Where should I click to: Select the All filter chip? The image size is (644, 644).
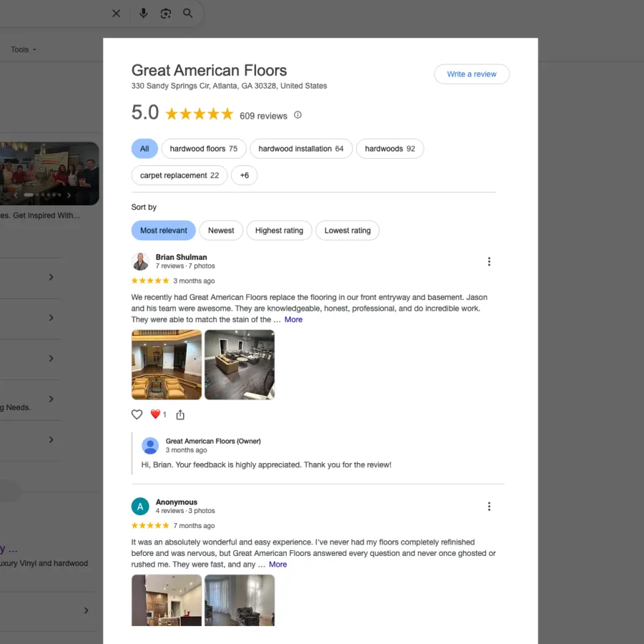coord(145,149)
